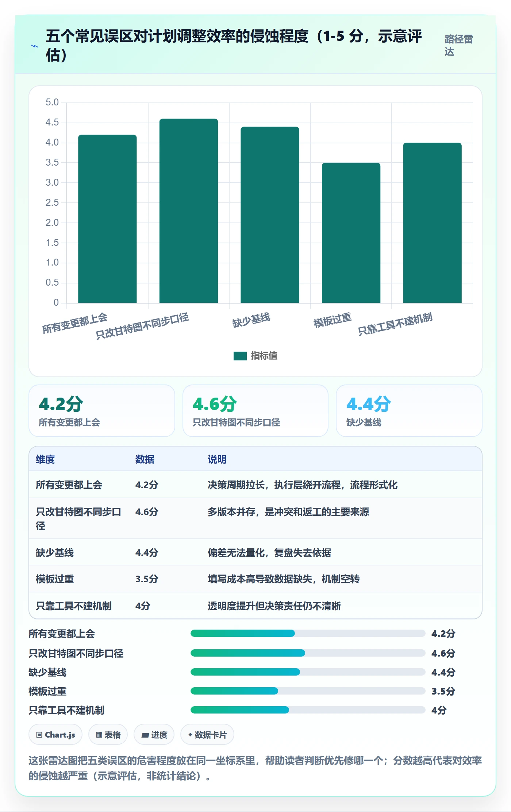
Task: Click table cell 决策周期拉长，执行层绕开流程
Action: [x=303, y=485]
